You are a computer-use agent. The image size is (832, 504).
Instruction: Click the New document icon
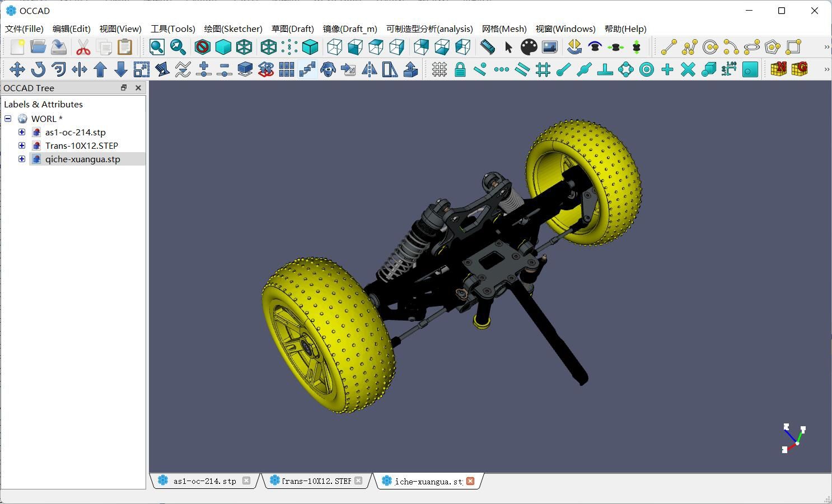(17, 47)
